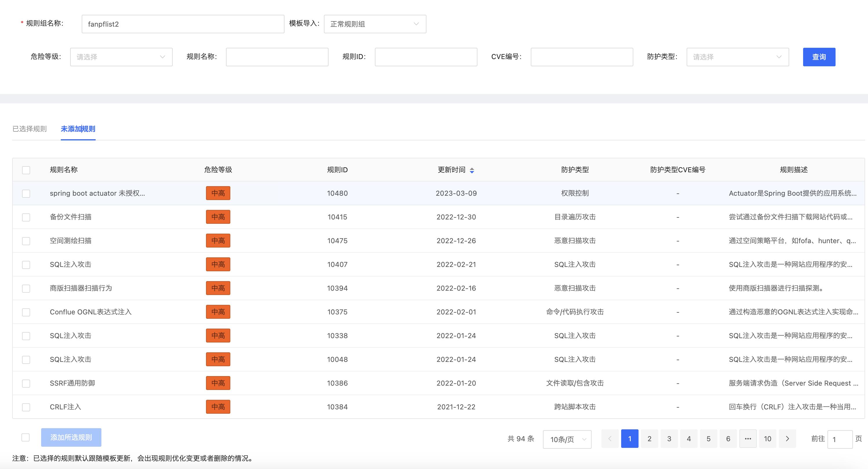Check the SQL注入攻击 rule 10407 checkbox
The width and height of the screenshot is (868, 469).
[x=26, y=264]
